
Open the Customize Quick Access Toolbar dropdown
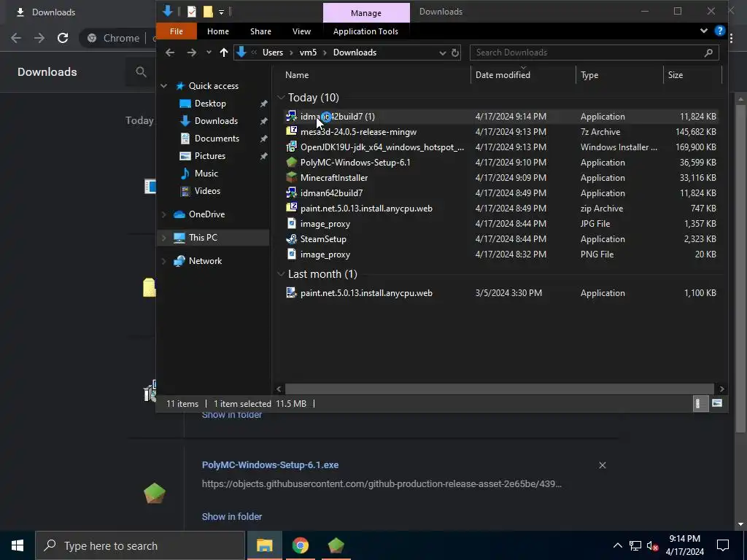coord(221,12)
